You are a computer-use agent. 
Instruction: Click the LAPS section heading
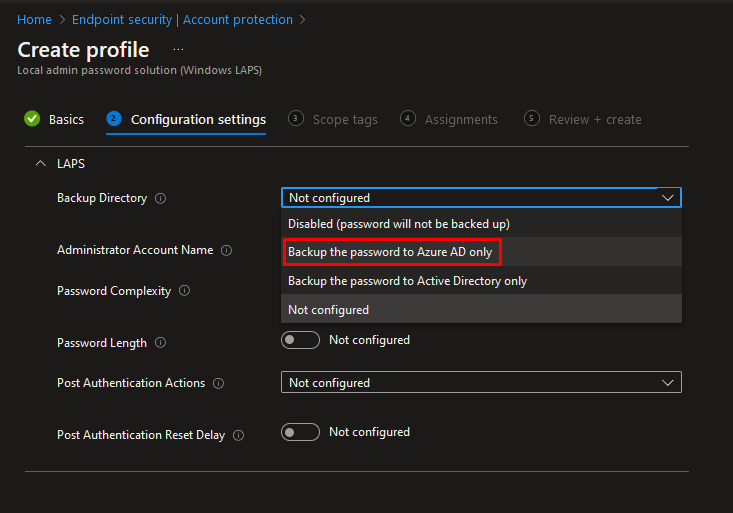click(71, 163)
